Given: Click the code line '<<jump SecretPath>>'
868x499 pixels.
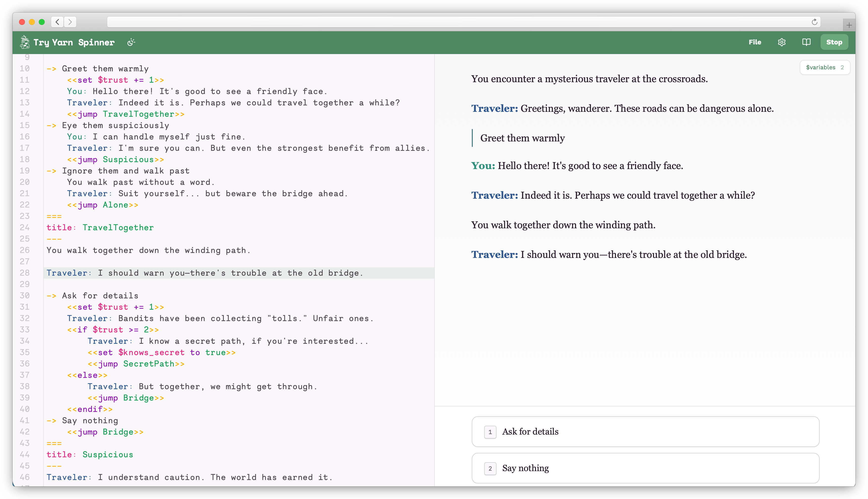Looking at the screenshot, I should point(136,364).
